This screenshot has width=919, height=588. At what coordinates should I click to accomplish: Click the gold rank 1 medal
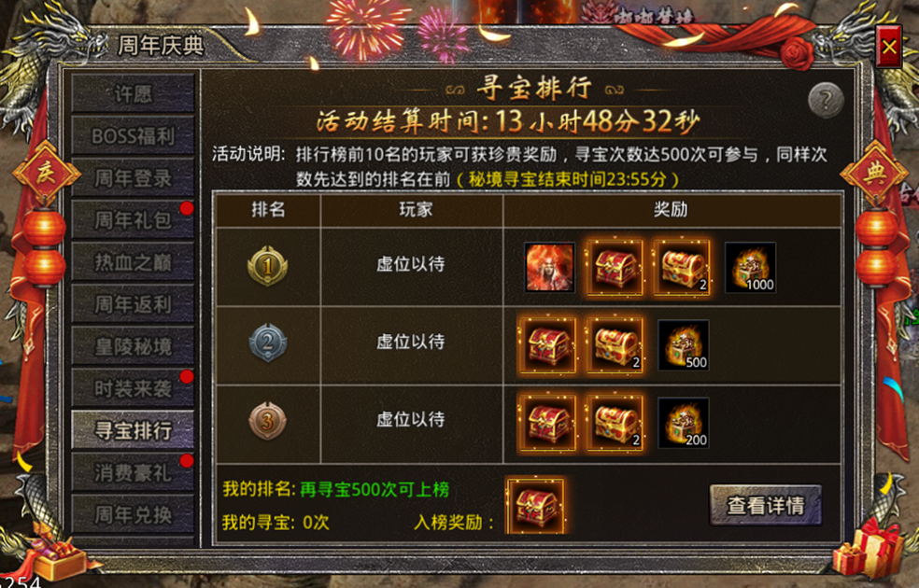click(268, 266)
